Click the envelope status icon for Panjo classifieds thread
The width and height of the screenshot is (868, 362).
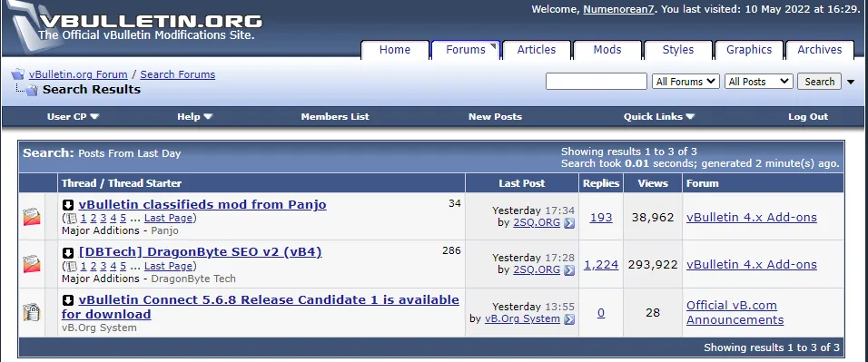pyautogui.click(x=32, y=217)
